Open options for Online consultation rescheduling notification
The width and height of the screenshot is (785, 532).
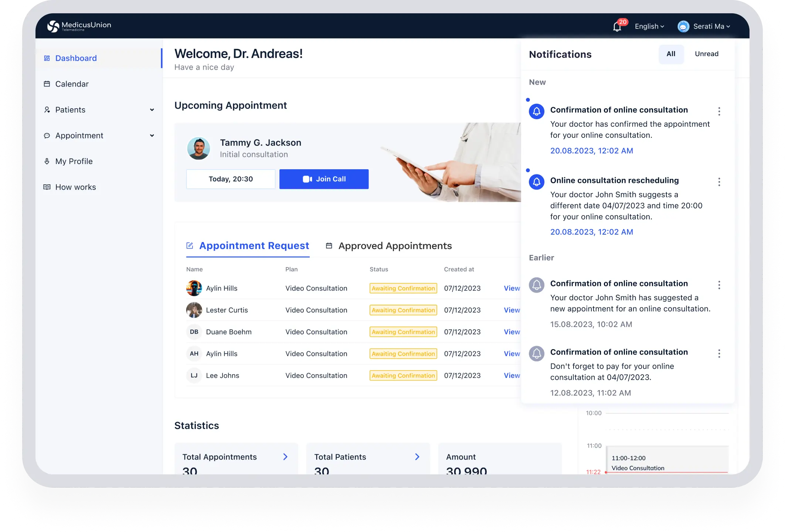pos(719,182)
